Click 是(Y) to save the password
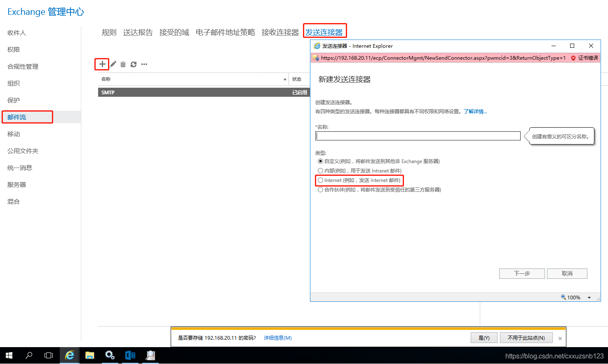This screenshot has width=608, height=364. click(484, 338)
